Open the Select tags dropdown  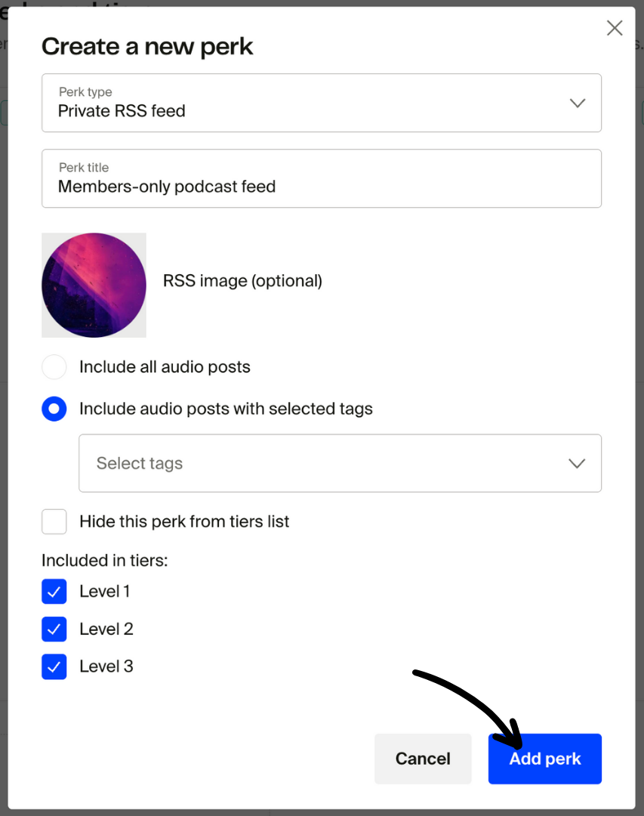click(340, 463)
